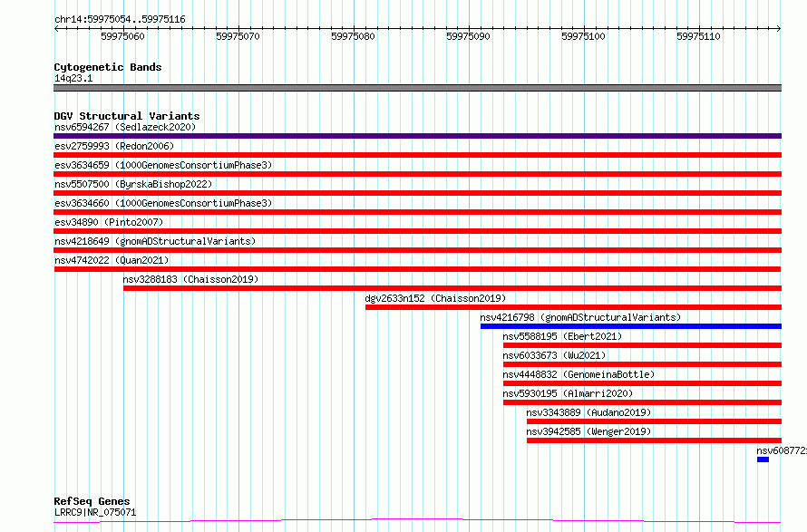Click nsv4742022 (Quan2021) label

pyautogui.click(x=112, y=260)
